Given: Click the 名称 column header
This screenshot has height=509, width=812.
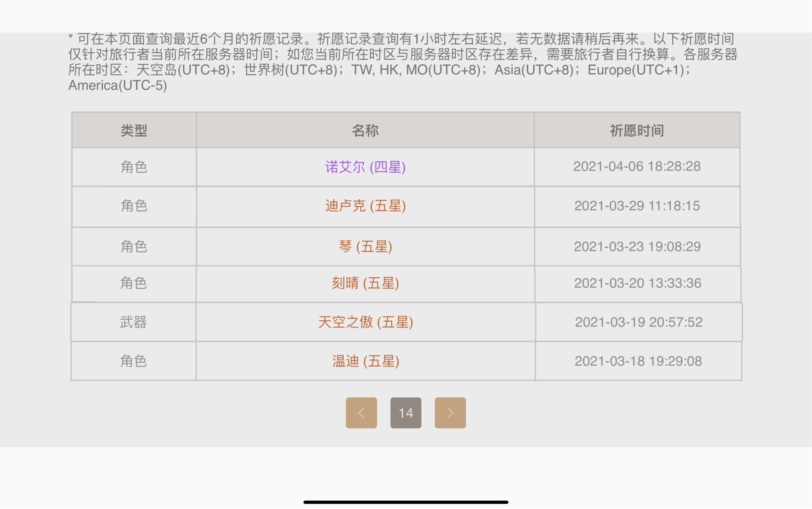Looking at the screenshot, I should click(365, 130).
